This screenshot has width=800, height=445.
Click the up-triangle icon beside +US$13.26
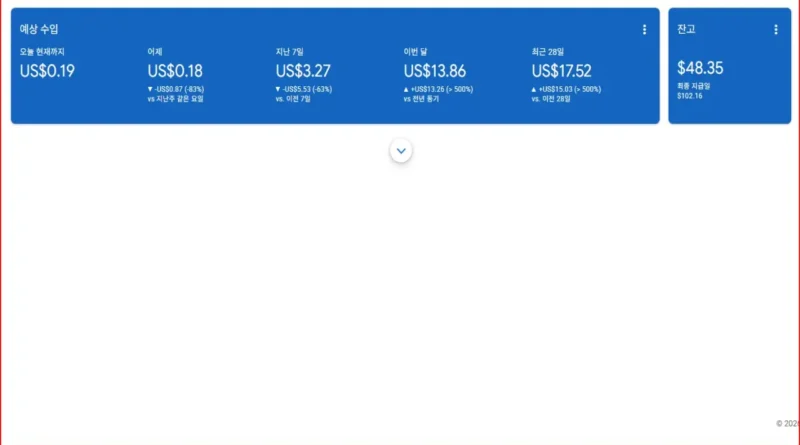point(406,89)
